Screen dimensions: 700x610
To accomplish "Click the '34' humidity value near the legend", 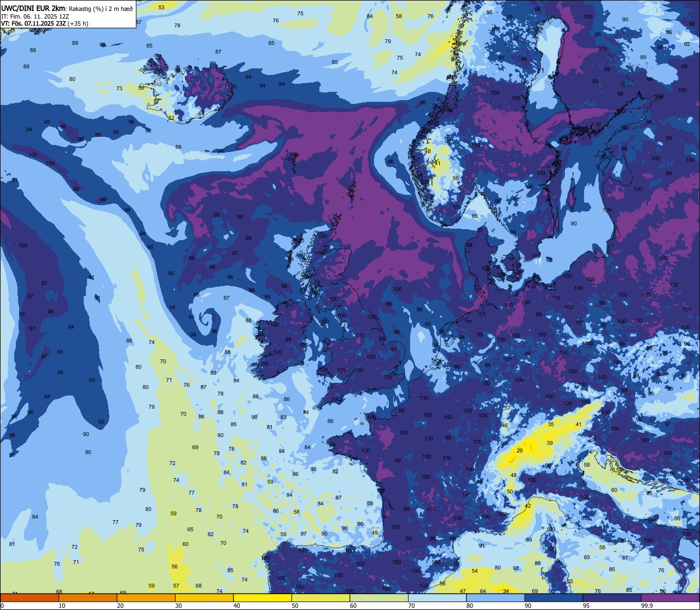I will tap(506, 591).
